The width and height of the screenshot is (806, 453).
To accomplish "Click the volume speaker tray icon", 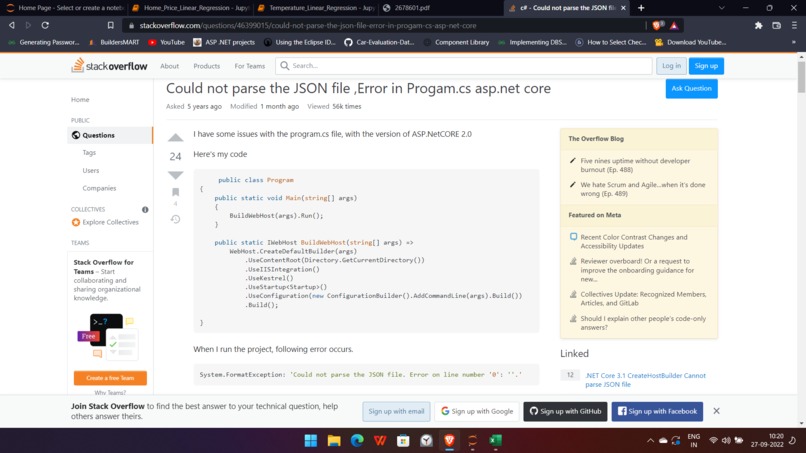I will click(726, 441).
